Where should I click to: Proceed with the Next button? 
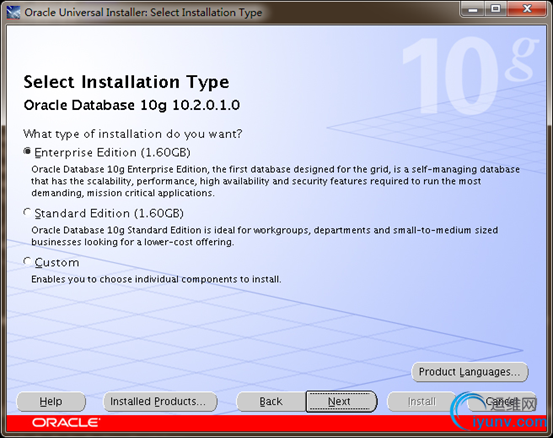(x=341, y=401)
